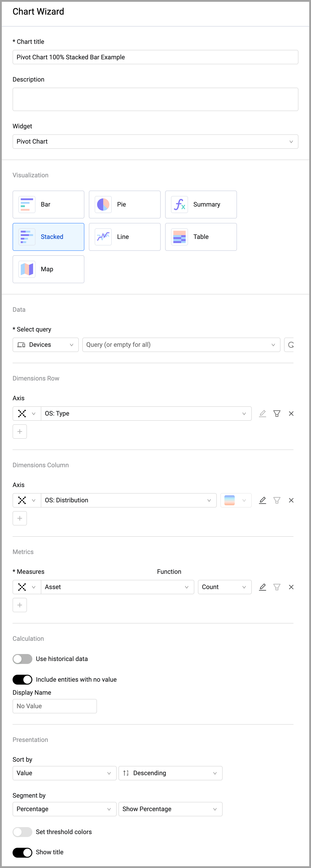Turn on Set threshold colors

click(22, 832)
